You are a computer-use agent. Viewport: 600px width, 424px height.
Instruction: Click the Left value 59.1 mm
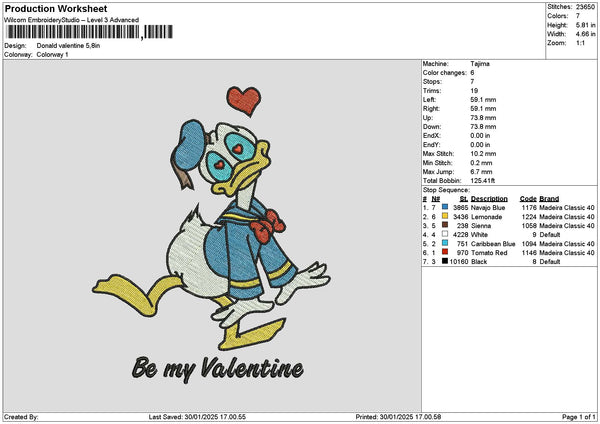(x=483, y=100)
